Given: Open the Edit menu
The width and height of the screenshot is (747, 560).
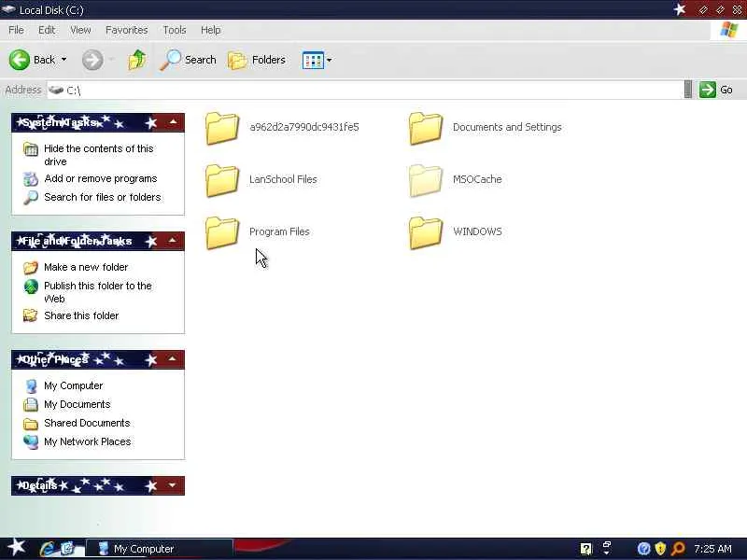Looking at the screenshot, I should [x=47, y=30].
